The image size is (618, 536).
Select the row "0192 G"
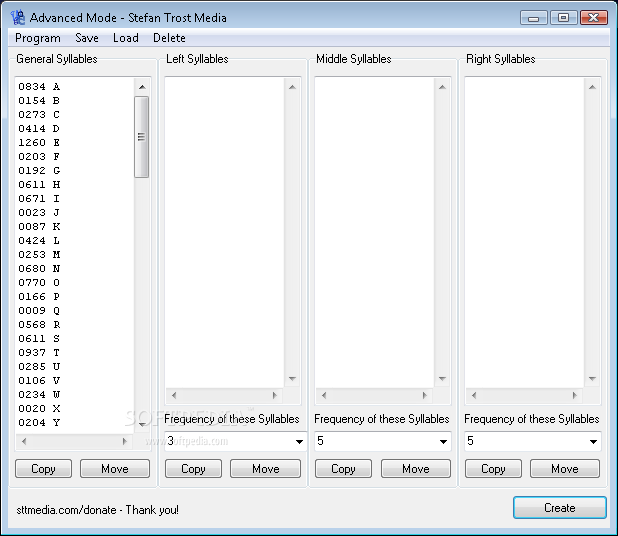pos(39,171)
